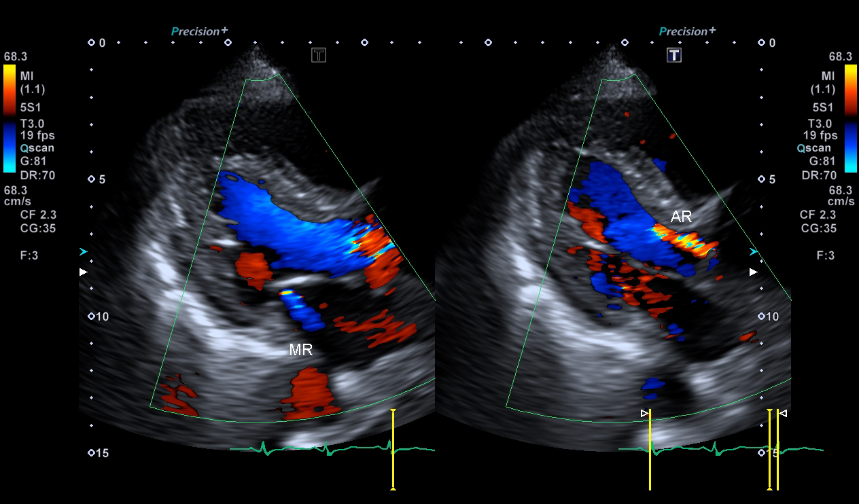The image size is (859, 504).
Task: Click the cyan focus arrow on right depth scale
Action: coord(752,252)
